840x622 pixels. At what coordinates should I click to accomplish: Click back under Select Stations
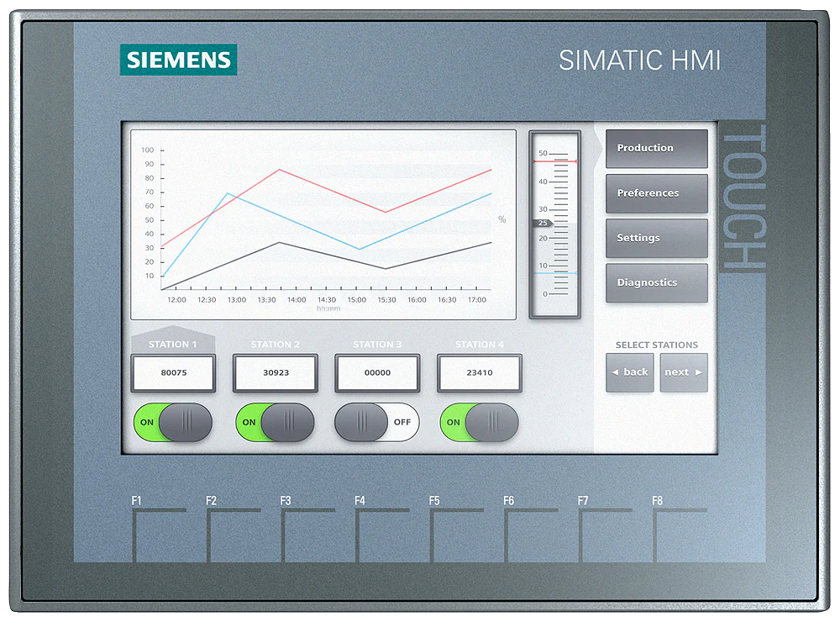coord(629,372)
